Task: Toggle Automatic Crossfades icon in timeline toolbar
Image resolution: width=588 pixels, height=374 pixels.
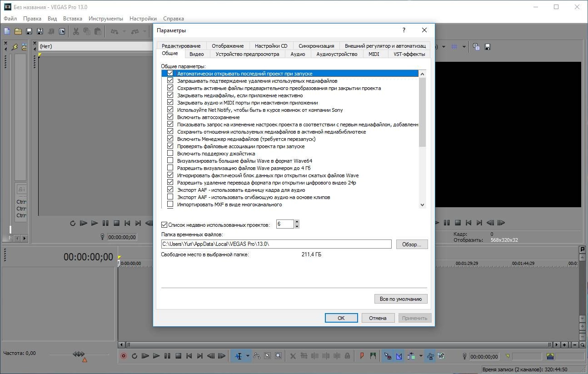Action: click(x=399, y=356)
